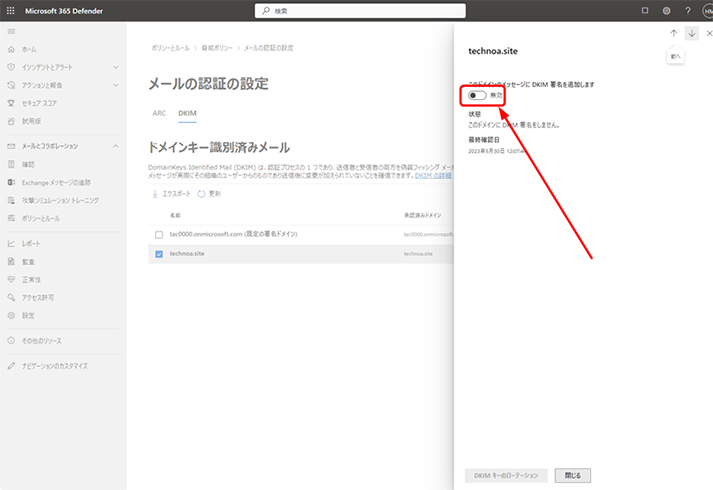Screen dimensions: 713x490
Task: Click the DKIM キーのローテーション button
Action: (x=506, y=475)
